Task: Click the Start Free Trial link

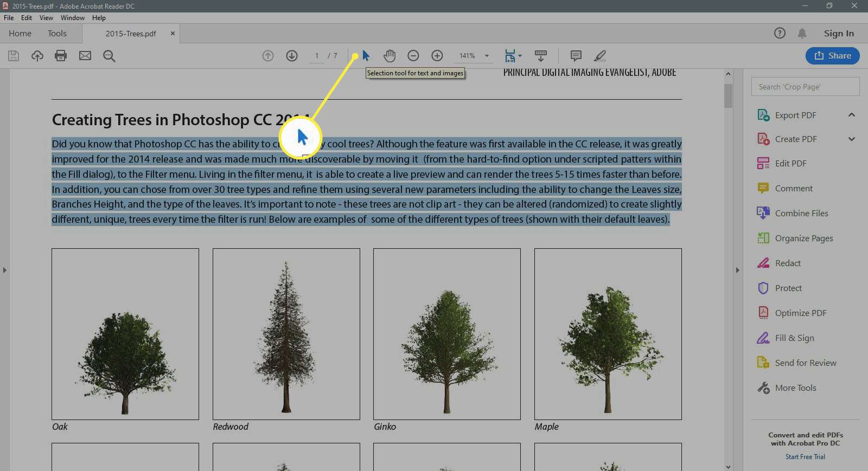Action: pyautogui.click(x=805, y=457)
